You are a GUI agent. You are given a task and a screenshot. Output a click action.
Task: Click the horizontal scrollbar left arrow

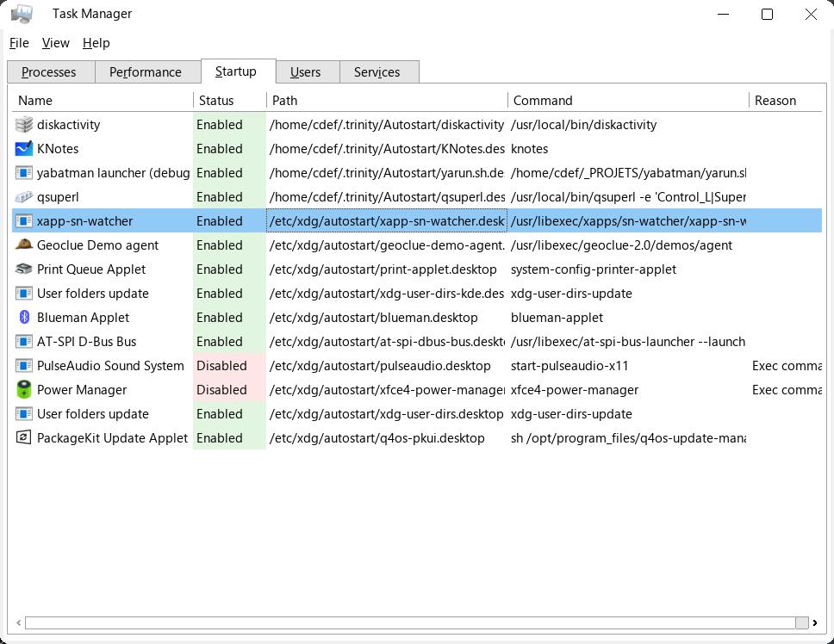click(x=18, y=622)
